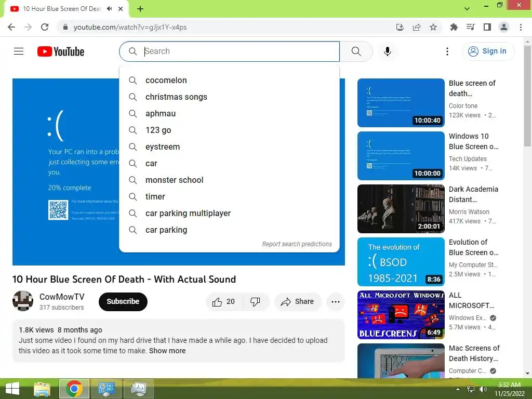This screenshot has width=532, height=399.
Task: Expand Chrome tab search chevron
Action: 467,9
